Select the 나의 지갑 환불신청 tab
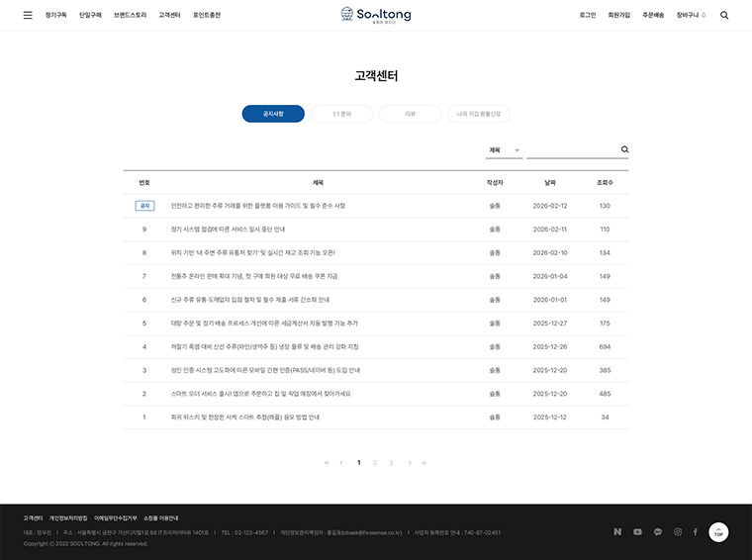The image size is (752, 560). (x=479, y=114)
